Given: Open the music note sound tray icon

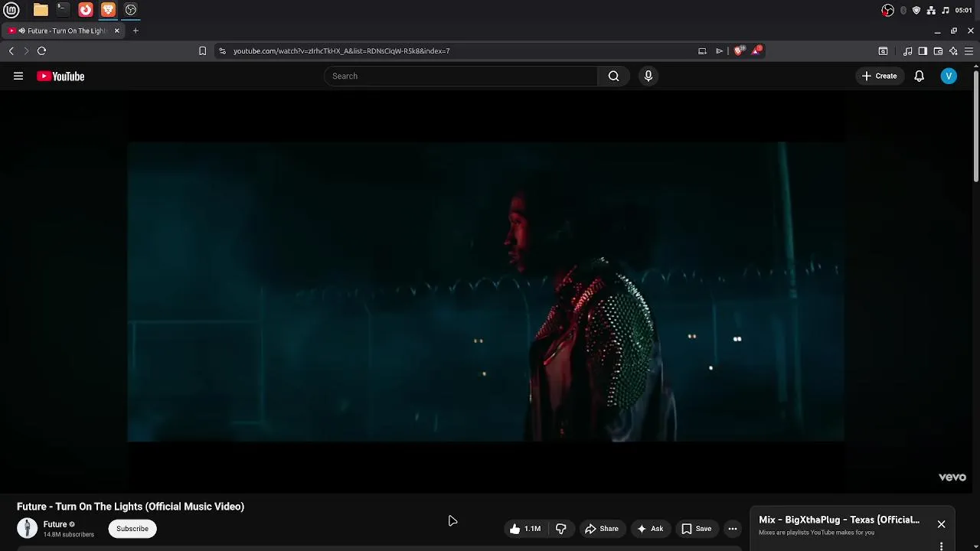Looking at the screenshot, I should point(946,10).
